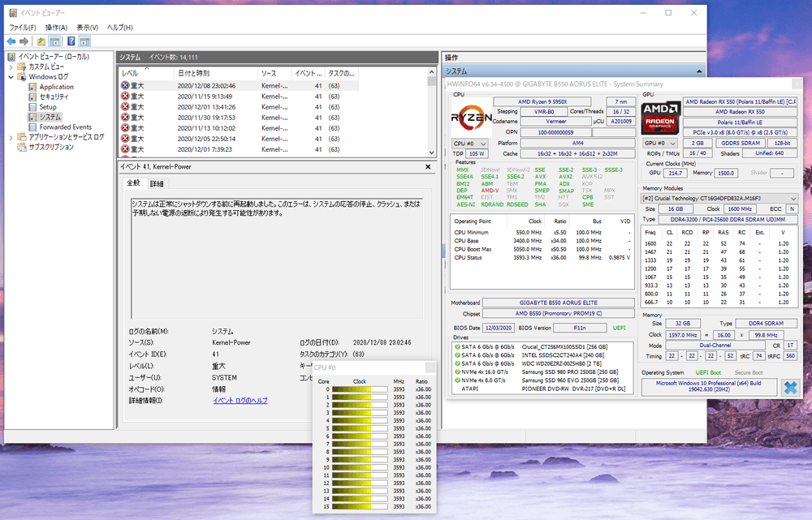This screenshot has width=812, height=520.
Task: Select the Application log in tree
Action: [57, 87]
